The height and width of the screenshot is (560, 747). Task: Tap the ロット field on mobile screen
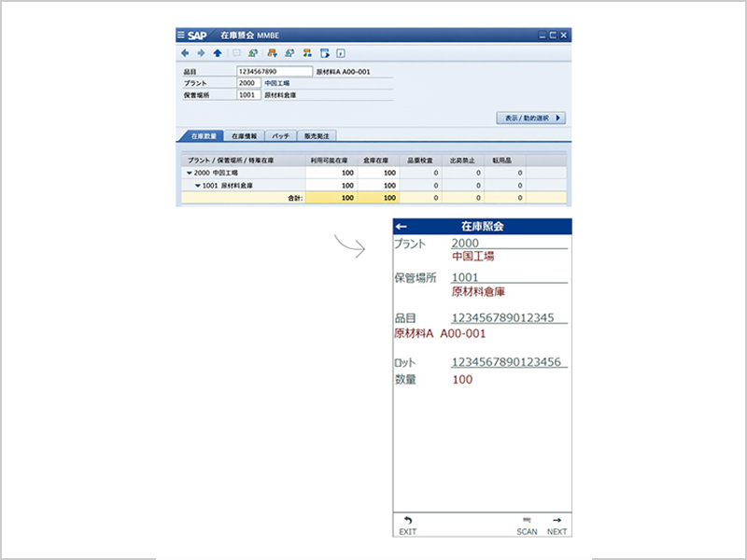[x=509, y=361]
